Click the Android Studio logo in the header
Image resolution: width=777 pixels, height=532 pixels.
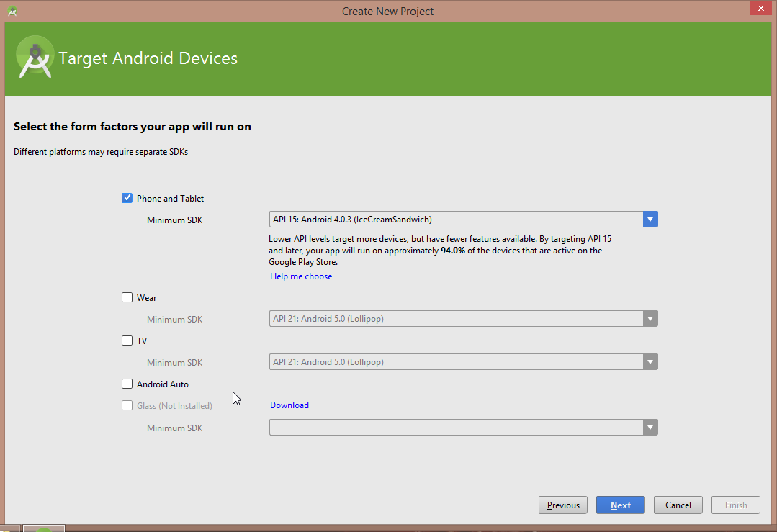coord(35,57)
